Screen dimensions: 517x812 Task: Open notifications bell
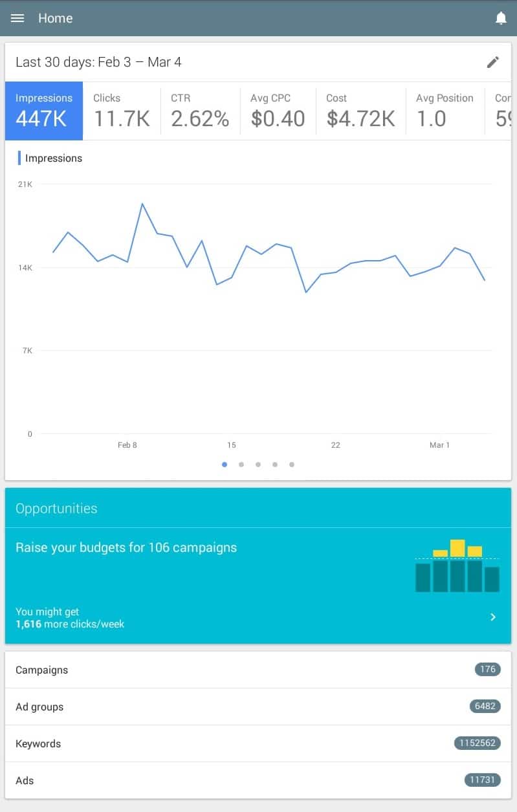tap(501, 18)
